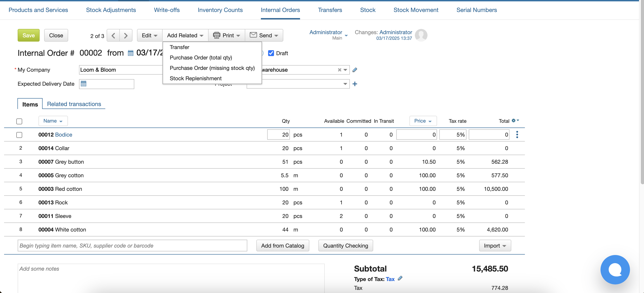Clear the warehouse field selection
This screenshot has width=644, height=293.
tap(339, 70)
